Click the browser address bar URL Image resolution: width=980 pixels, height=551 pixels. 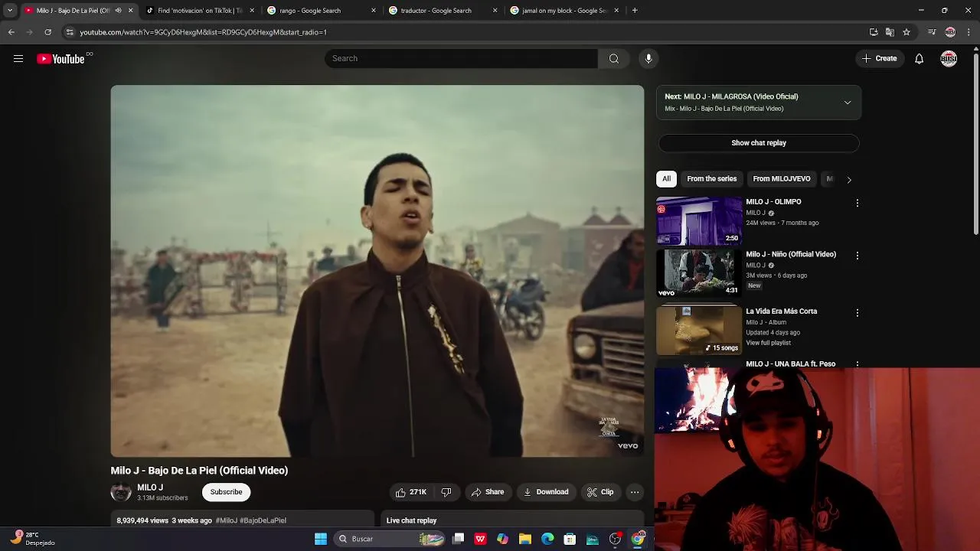click(203, 32)
